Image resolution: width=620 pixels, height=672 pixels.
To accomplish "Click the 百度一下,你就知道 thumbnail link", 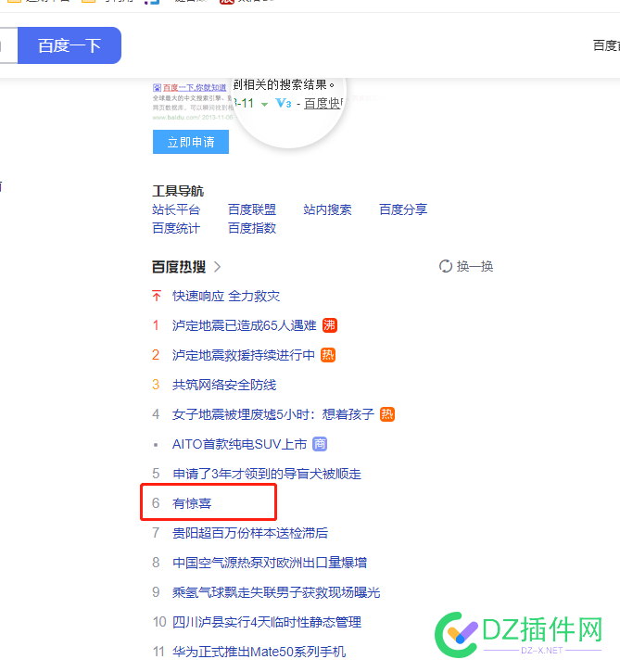I will [190, 87].
